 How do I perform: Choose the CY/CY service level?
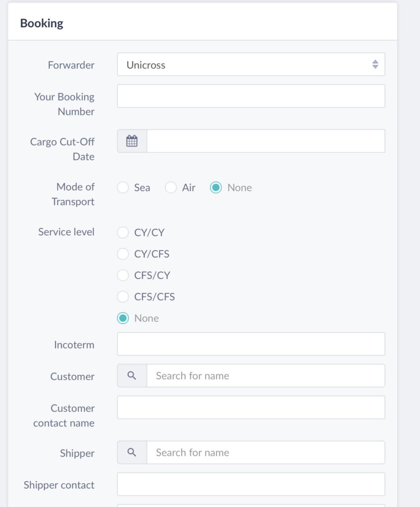pos(123,233)
